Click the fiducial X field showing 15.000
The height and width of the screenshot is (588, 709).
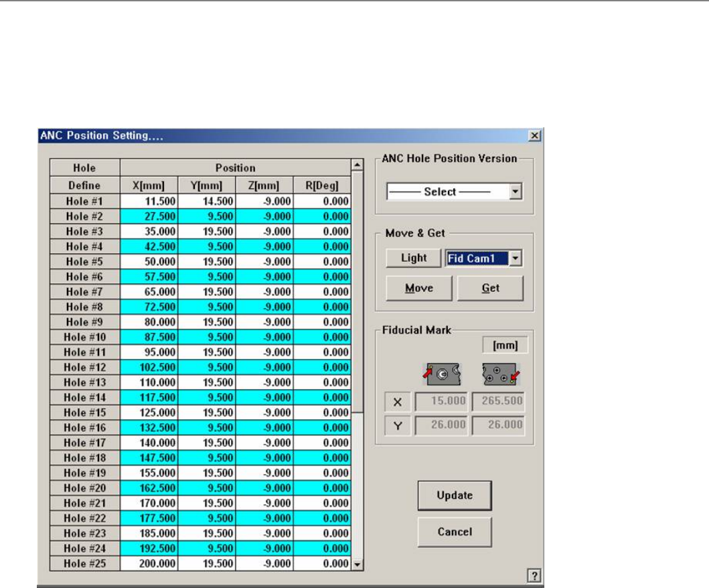click(441, 401)
